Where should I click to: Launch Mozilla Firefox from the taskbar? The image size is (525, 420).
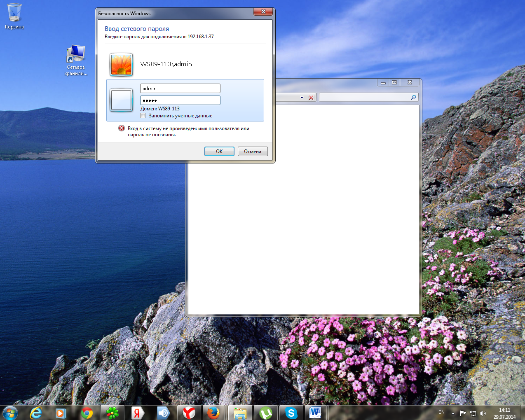[213, 413]
